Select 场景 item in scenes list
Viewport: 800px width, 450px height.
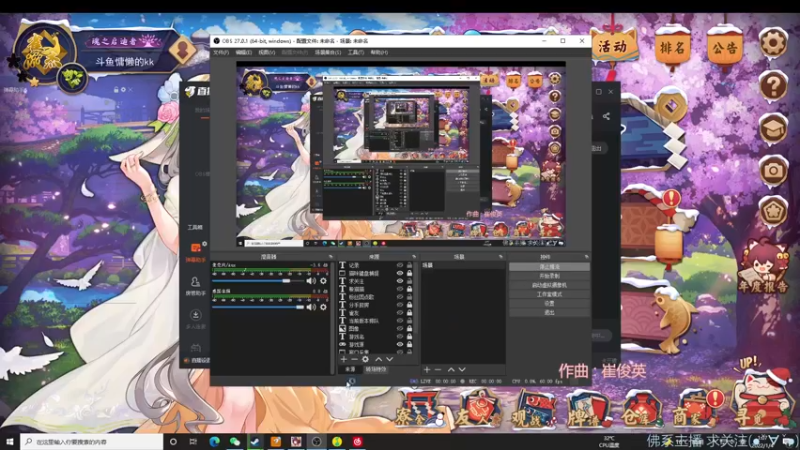click(463, 265)
